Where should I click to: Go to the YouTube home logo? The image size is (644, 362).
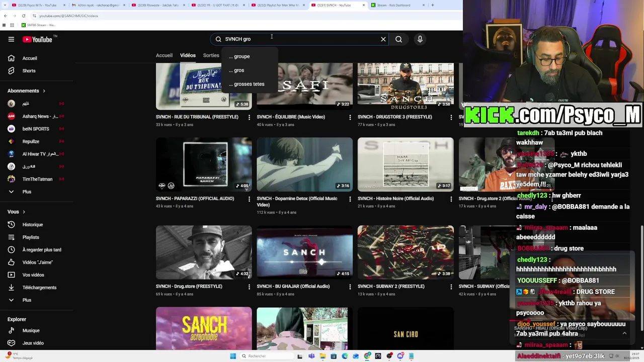click(x=37, y=39)
